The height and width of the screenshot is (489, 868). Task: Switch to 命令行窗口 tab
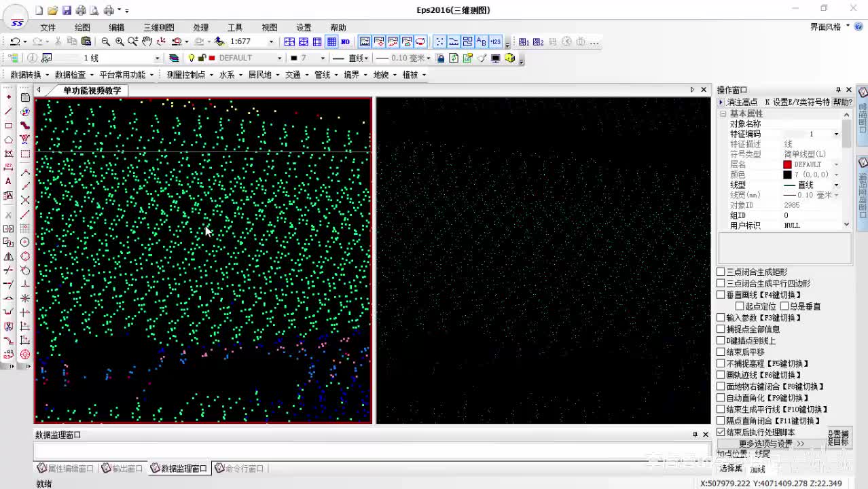pyautogui.click(x=239, y=469)
